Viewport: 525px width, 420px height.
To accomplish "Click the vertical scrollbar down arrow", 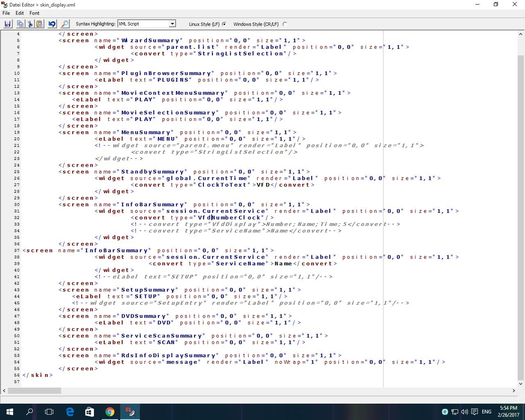I will pos(521,384).
